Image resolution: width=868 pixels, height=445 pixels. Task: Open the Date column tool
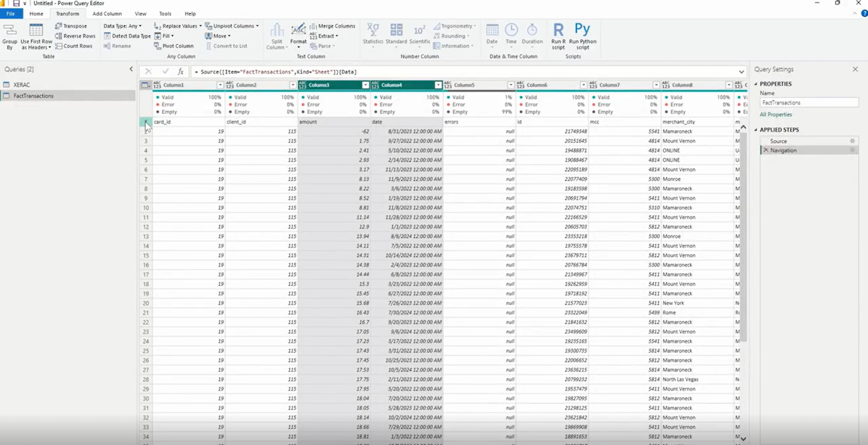492,33
